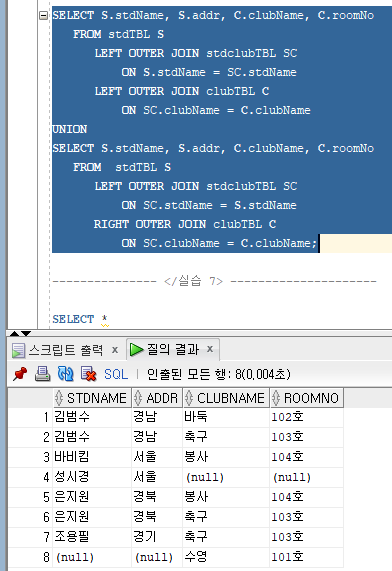Click the 인출된 모든 행 status text
Image resolution: width=392 pixels, height=571 pixels.
pos(219,374)
